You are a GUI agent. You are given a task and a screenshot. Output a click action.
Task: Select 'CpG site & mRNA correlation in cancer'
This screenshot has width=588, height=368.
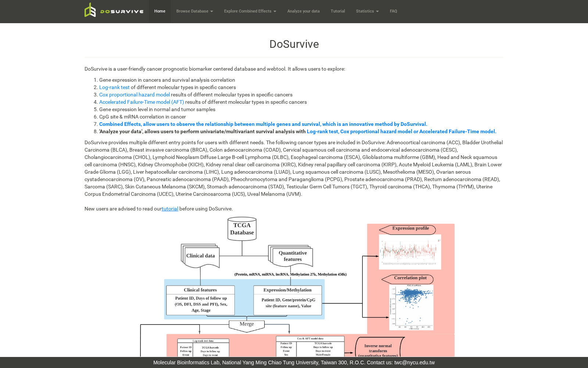pos(143,117)
